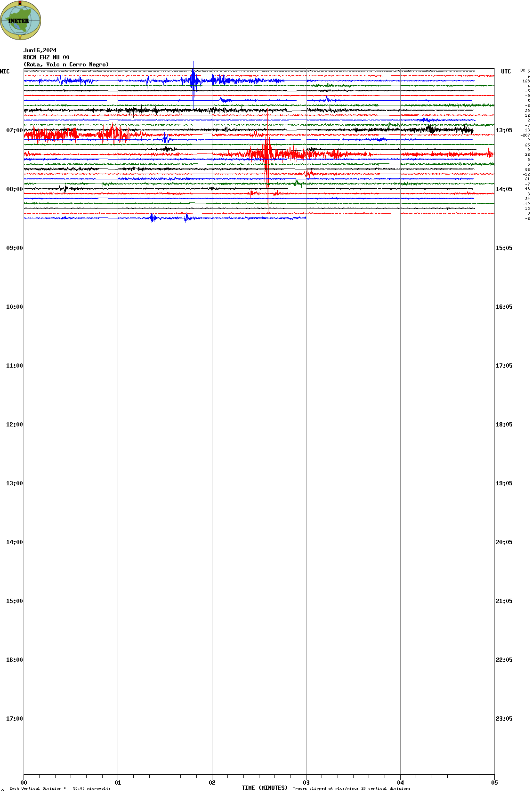Select the 08:00 local time marker
The width and height of the screenshot is (532, 795).
[x=14, y=189]
